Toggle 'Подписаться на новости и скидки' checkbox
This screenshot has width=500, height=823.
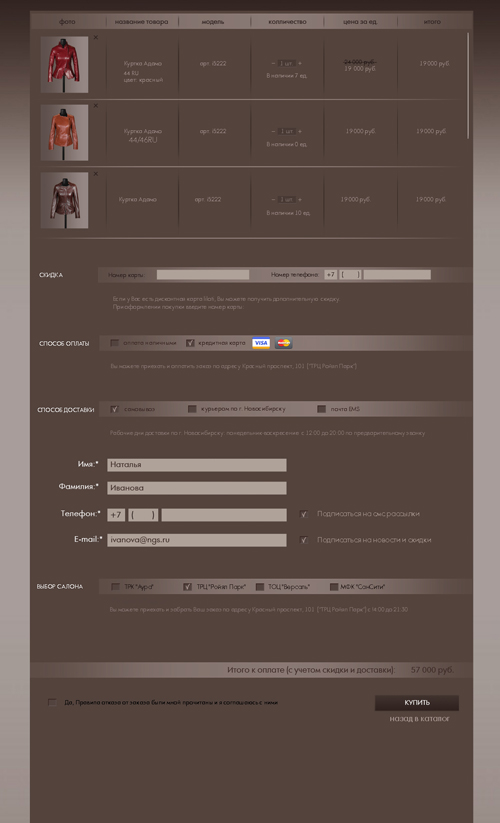303,540
